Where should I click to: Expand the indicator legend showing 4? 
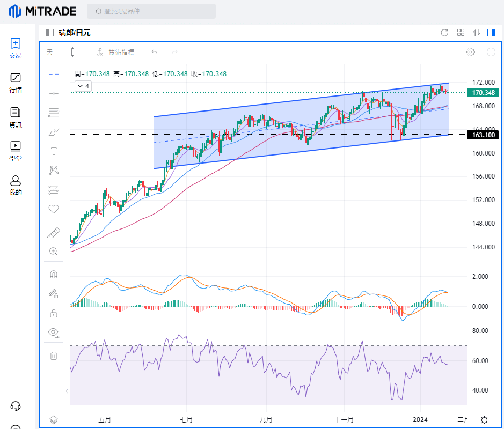point(83,86)
